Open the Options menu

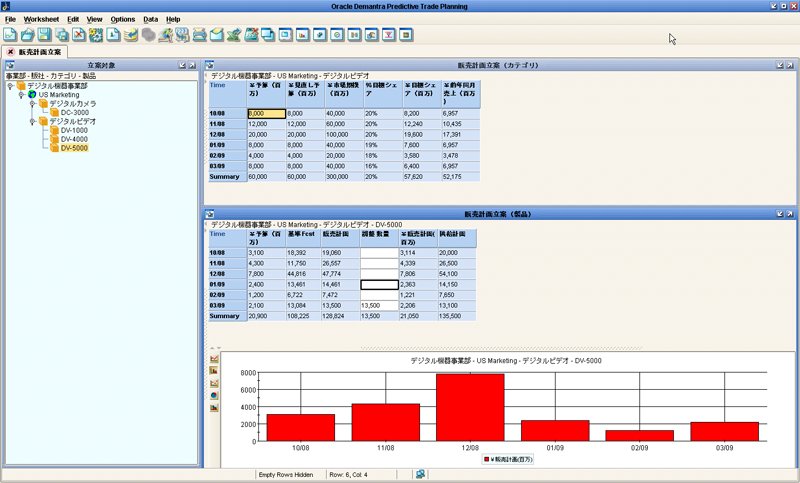123,19
